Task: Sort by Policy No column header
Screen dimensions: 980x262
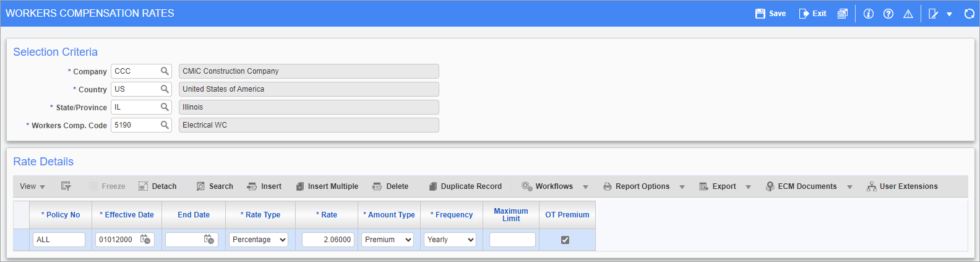Action: tap(61, 215)
